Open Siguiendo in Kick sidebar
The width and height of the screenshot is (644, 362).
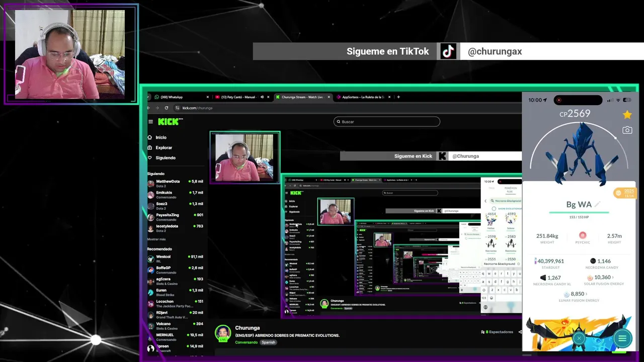click(x=166, y=158)
